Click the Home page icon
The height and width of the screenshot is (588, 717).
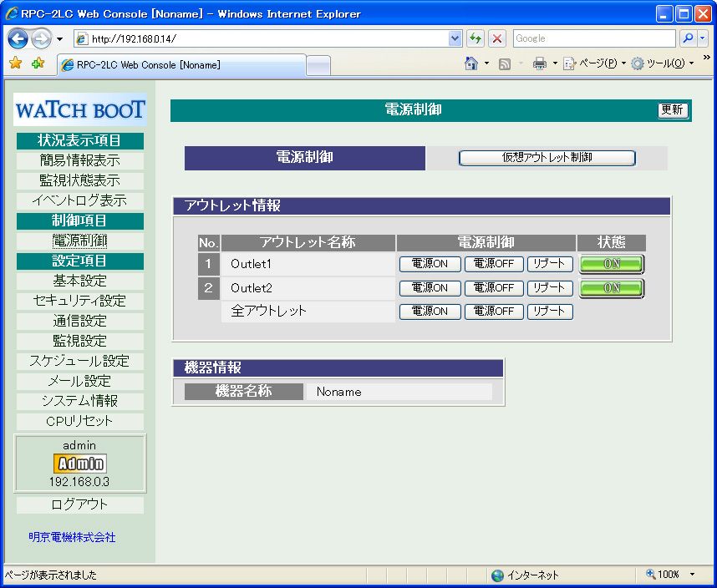tap(471, 63)
